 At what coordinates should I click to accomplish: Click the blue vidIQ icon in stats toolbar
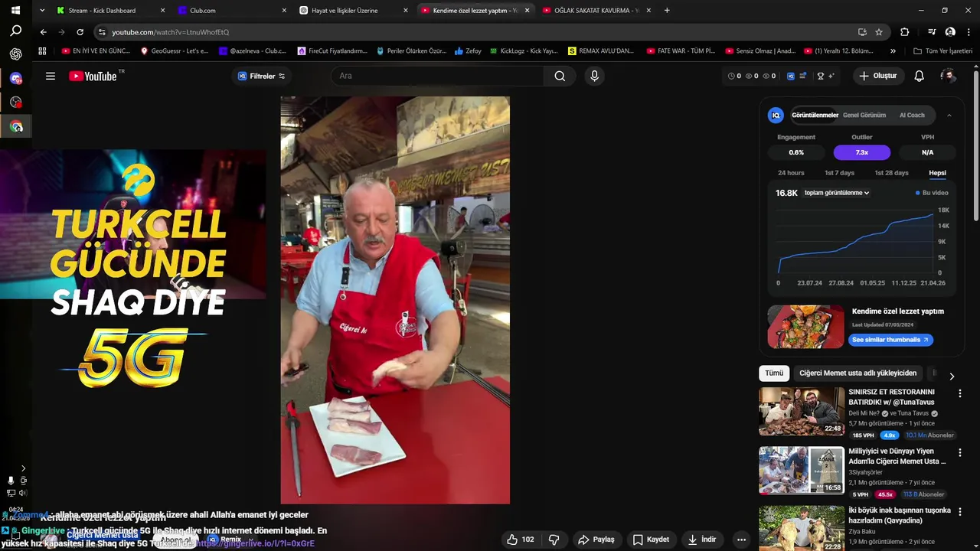point(791,76)
